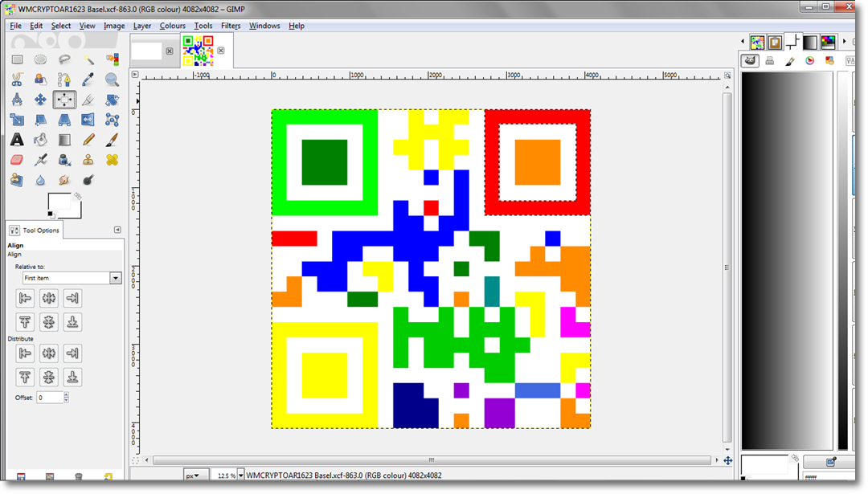Select the Ink tool

point(64,160)
